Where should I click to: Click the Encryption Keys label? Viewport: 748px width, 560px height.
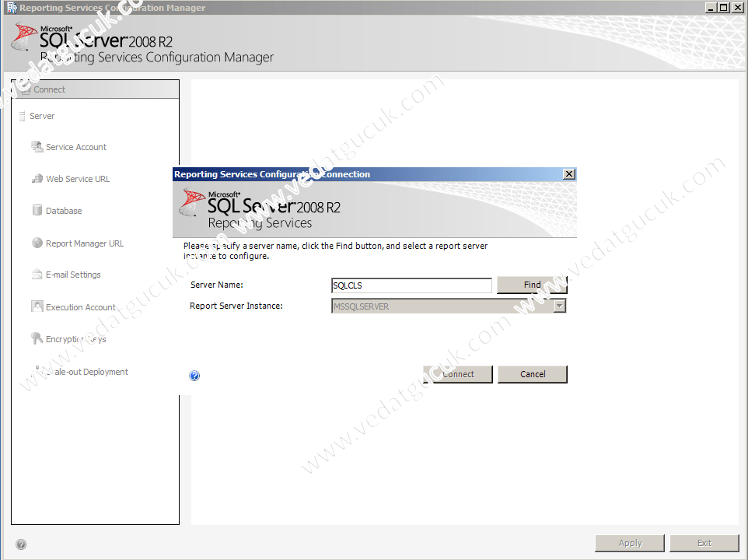click(x=76, y=339)
